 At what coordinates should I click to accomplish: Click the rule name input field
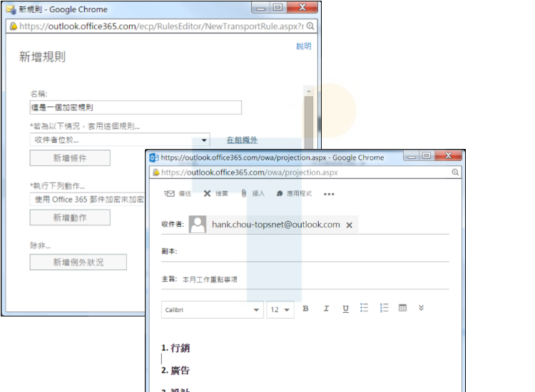(x=136, y=108)
